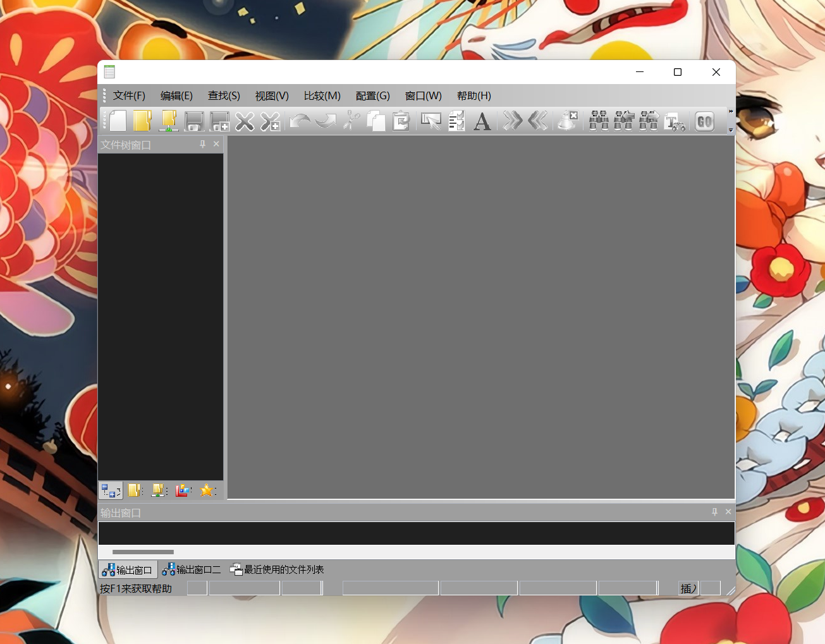Expand the toolbar overflow arrow at far right

[731, 121]
